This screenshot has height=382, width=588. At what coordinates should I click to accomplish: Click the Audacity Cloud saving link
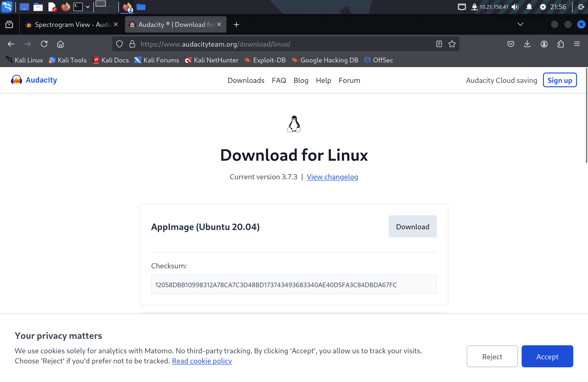[x=502, y=80]
